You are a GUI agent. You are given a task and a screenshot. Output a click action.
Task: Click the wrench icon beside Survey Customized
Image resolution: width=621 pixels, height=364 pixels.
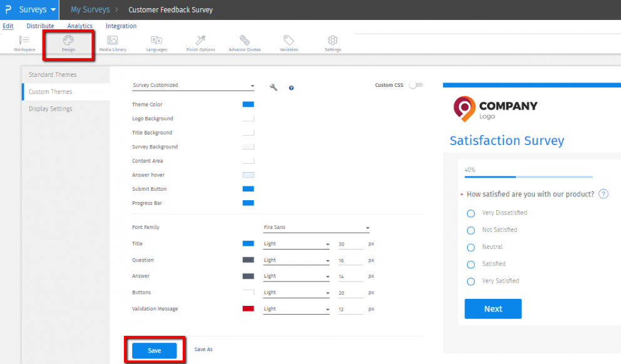[273, 88]
